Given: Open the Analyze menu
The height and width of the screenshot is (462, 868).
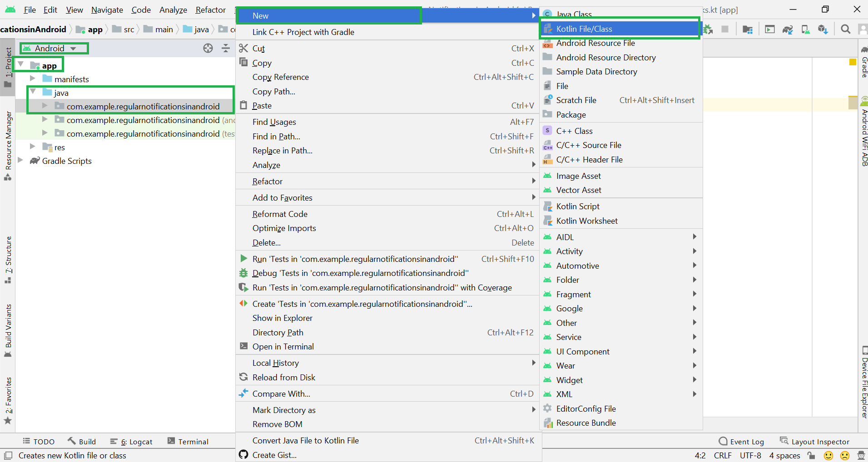Looking at the screenshot, I should [173, 10].
